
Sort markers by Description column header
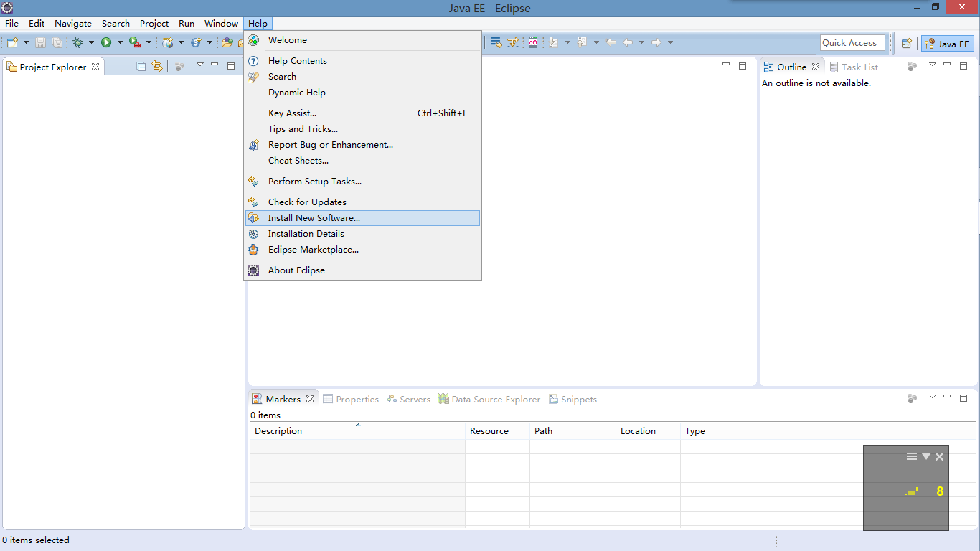pos(357,431)
